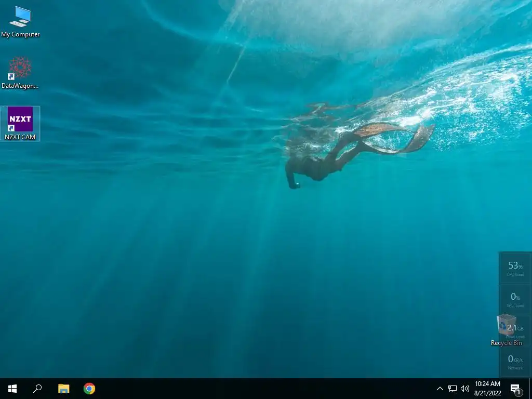Click the 0 KB/s Network widget
The width and height of the screenshot is (532, 399).
click(x=515, y=362)
